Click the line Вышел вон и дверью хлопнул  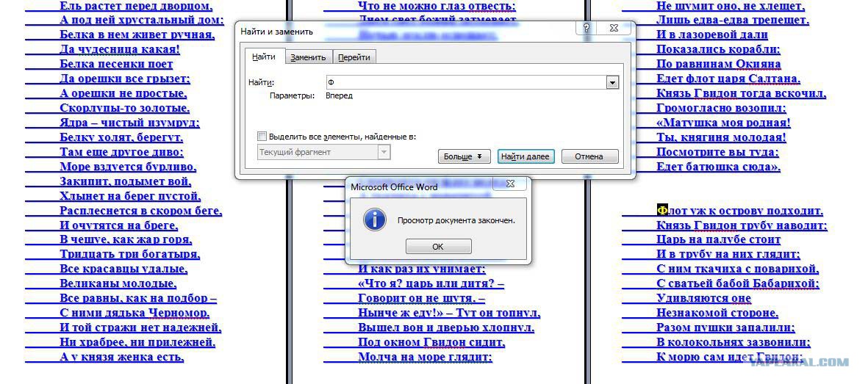click(x=446, y=327)
